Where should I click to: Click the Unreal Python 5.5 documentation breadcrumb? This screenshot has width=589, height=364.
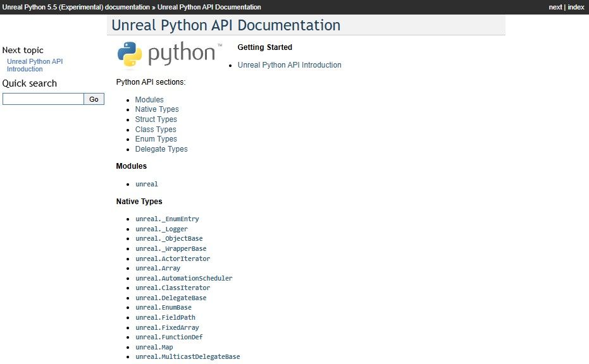[75, 7]
